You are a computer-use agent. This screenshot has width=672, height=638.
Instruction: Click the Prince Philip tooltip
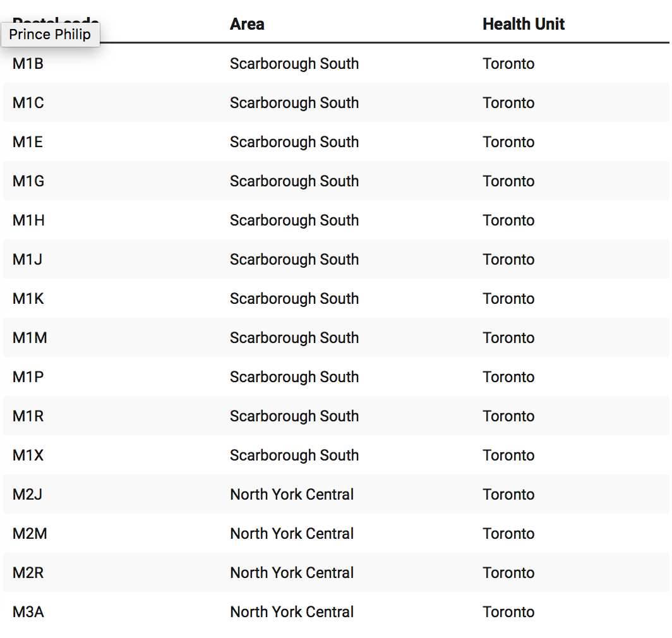pyautogui.click(x=50, y=34)
